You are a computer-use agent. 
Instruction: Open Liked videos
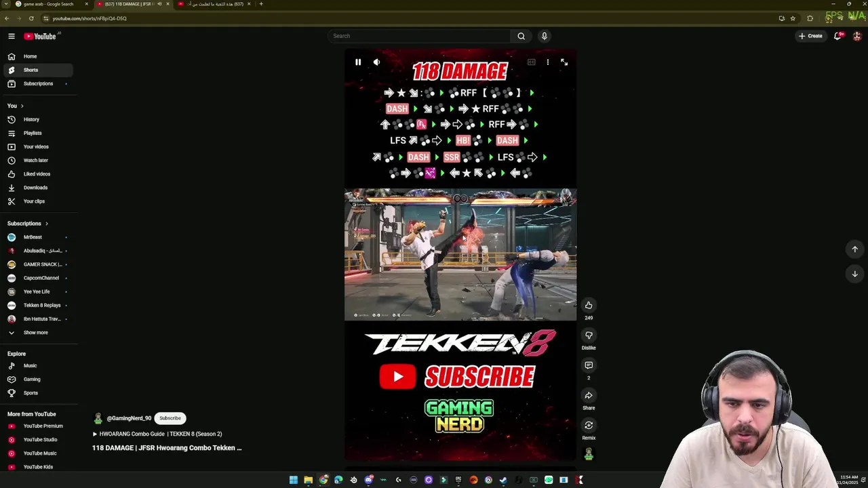(37, 174)
